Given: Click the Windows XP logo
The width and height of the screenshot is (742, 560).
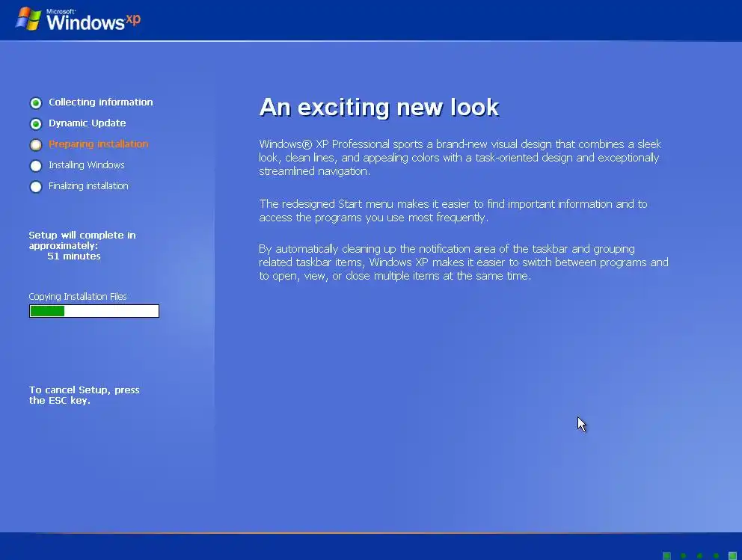Looking at the screenshot, I should (78, 20).
